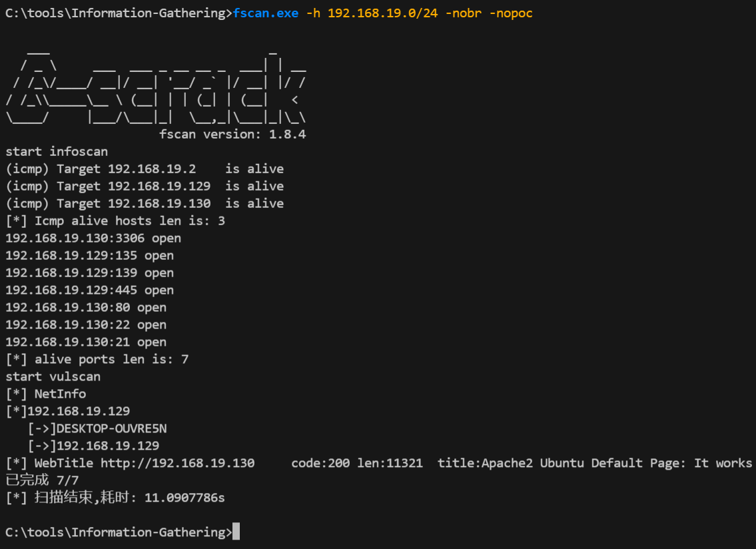Click the Icmp alive hosts len line

[x=115, y=221]
